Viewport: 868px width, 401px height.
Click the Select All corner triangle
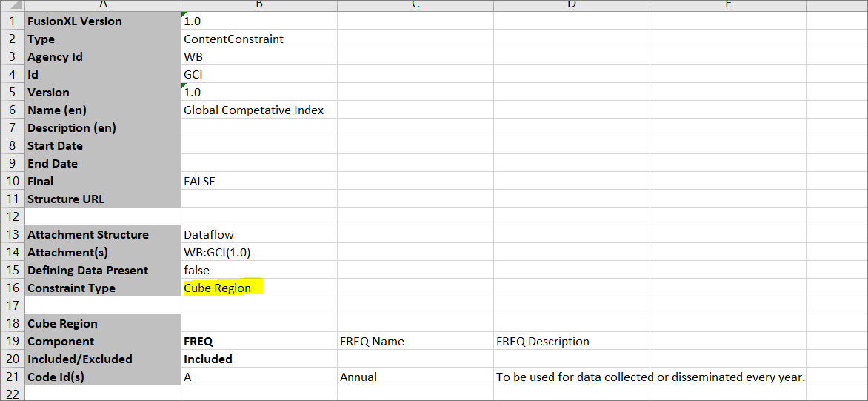point(13,5)
